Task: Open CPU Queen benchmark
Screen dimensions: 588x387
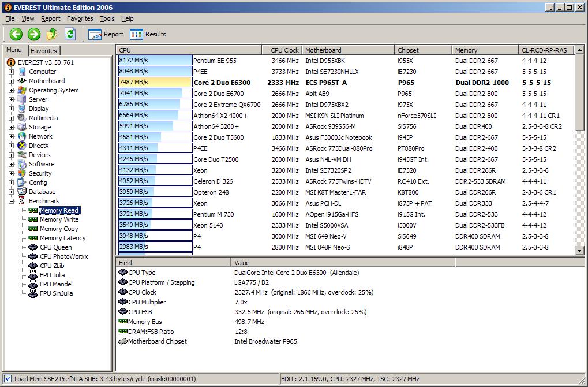Action: pyautogui.click(x=55, y=247)
